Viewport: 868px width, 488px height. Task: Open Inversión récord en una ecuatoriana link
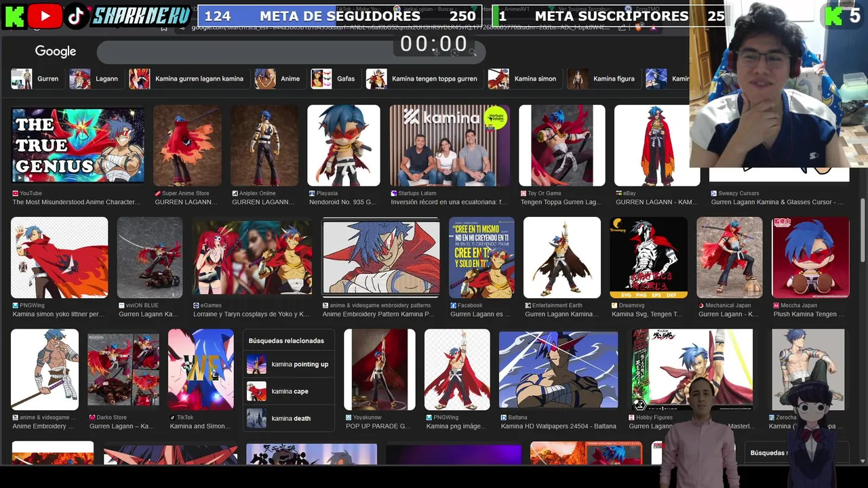[x=449, y=202]
